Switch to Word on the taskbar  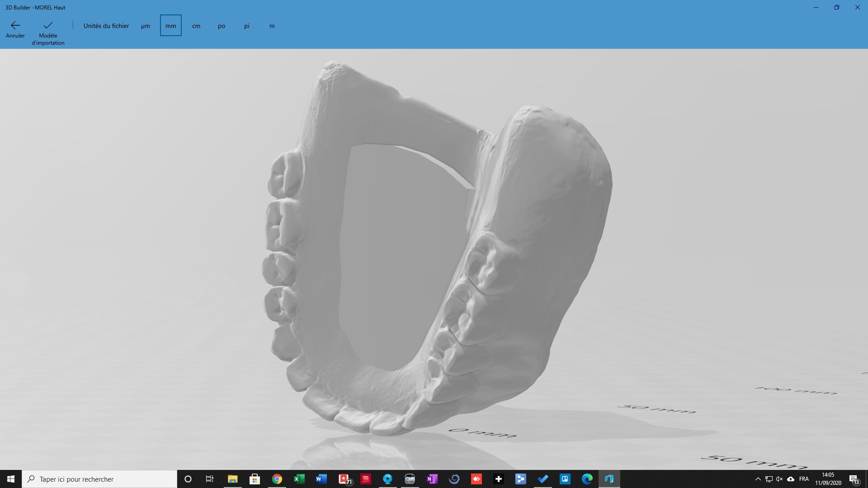[321, 479]
